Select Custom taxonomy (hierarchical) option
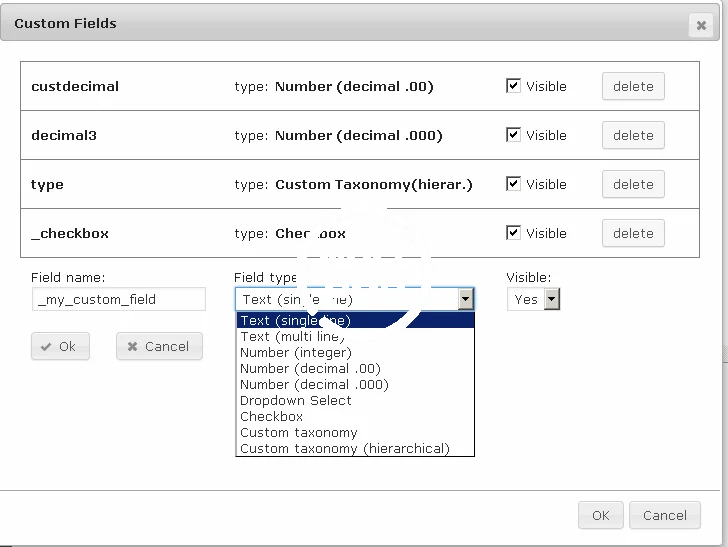728x547 pixels. coord(345,449)
